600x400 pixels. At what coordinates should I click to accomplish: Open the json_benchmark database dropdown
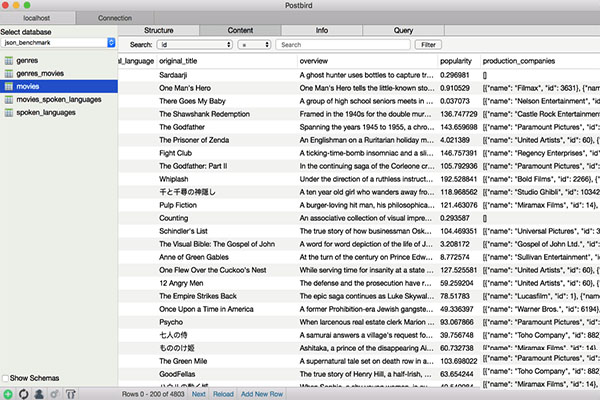tap(59, 43)
